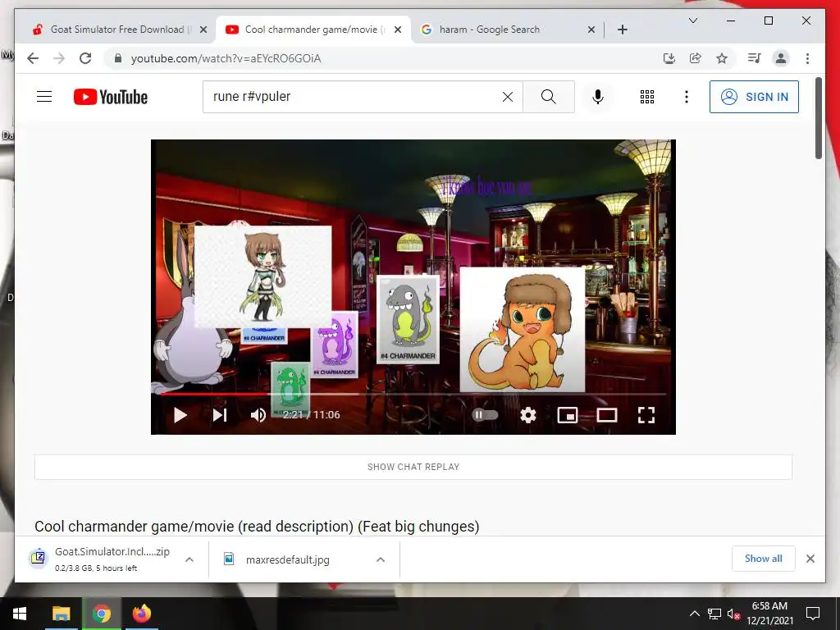This screenshot has height=630, width=840.
Task: Open video settings gear
Action: (528, 414)
